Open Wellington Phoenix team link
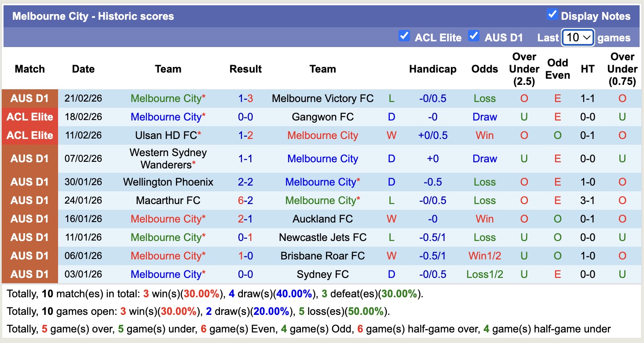This screenshot has height=343, width=644. pyautogui.click(x=168, y=182)
